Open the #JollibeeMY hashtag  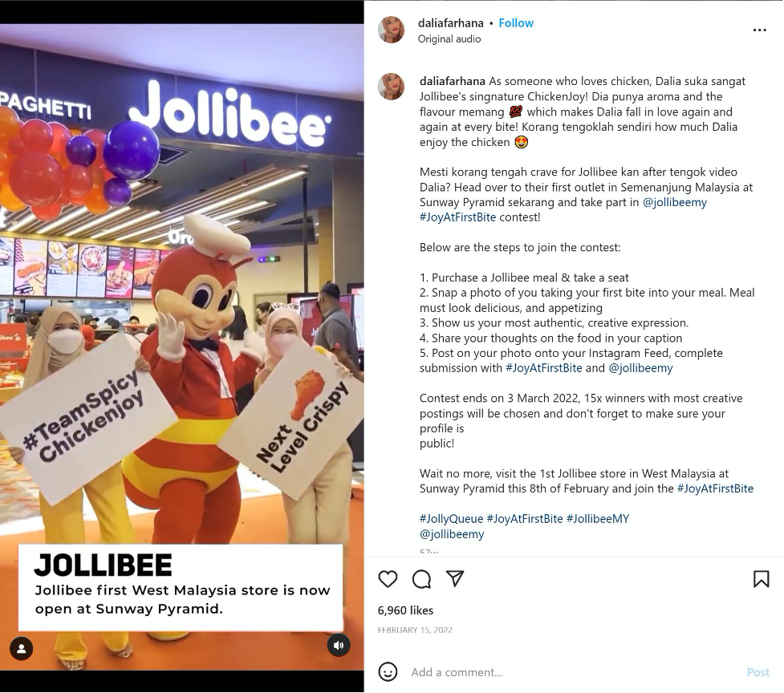pyautogui.click(x=598, y=519)
